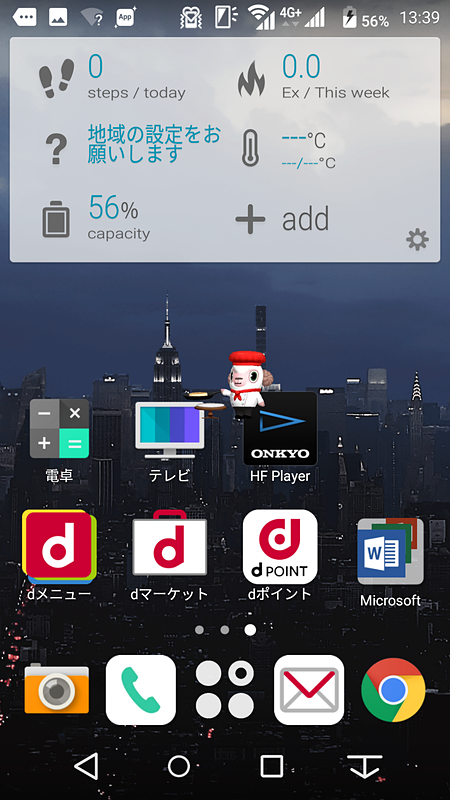
Task: Tap the message notification status icon
Action: tap(24, 17)
